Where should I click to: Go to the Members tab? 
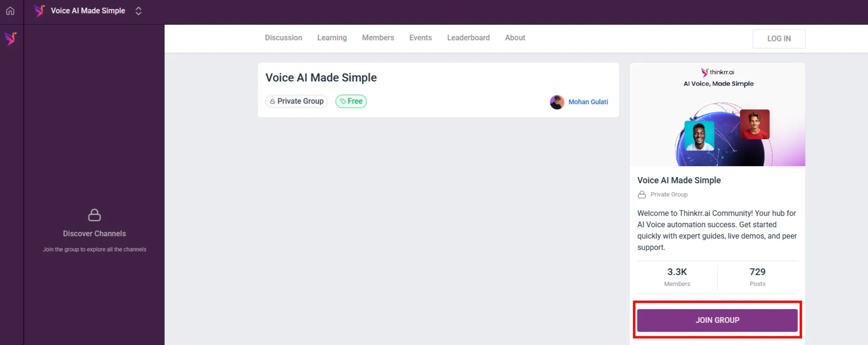click(x=378, y=38)
